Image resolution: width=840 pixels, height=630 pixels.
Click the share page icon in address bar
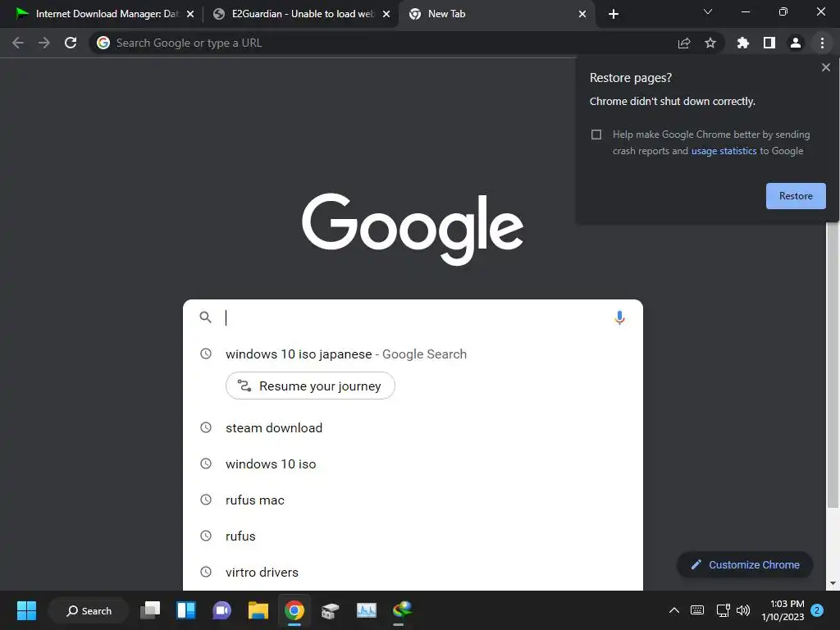pos(684,43)
